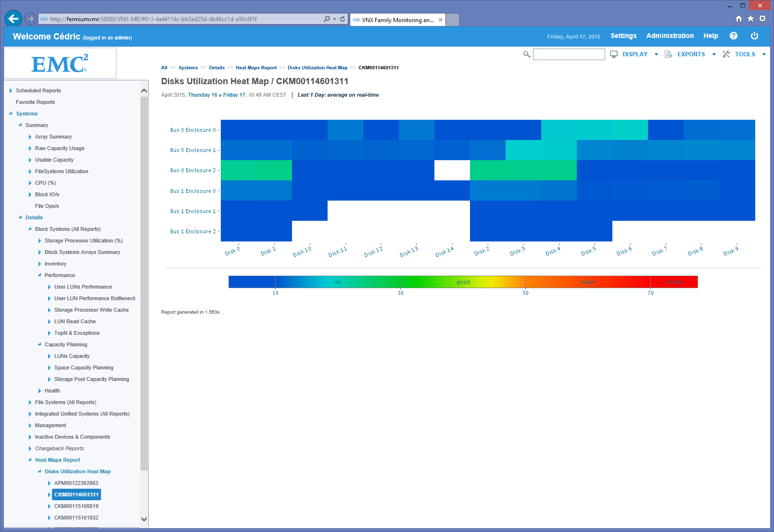Click the report search input field
This screenshot has width=774, height=532.
tap(569, 54)
